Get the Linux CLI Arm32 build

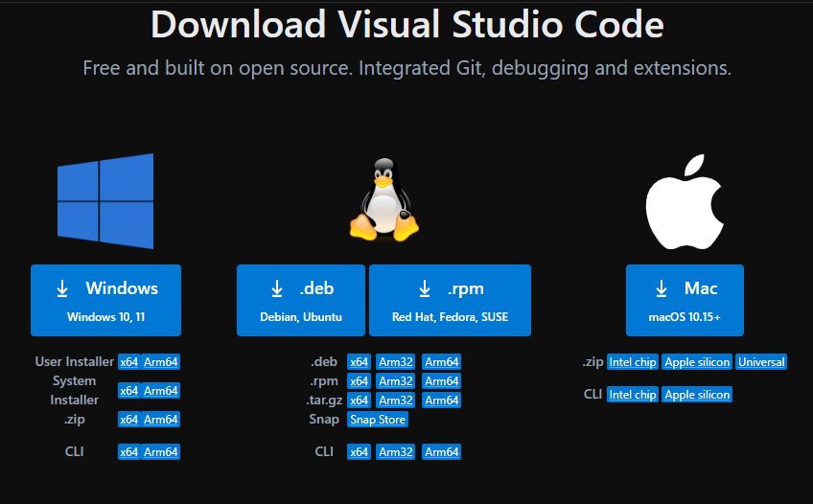click(x=396, y=452)
